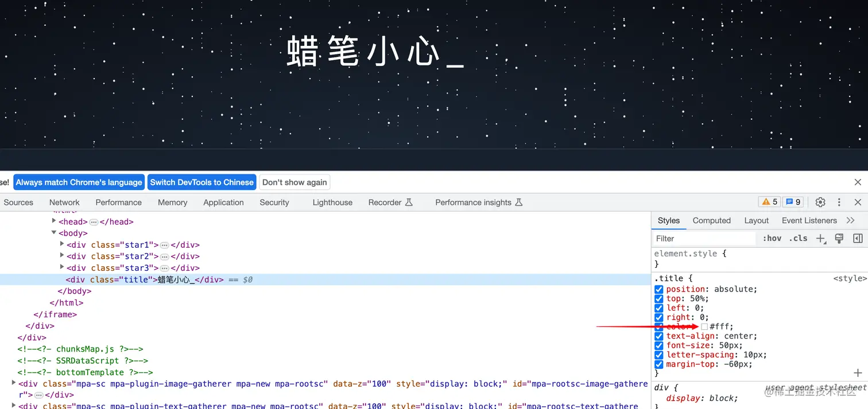The width and height of the screenshot is (868, 409).
Task: Open the Application panel tab
Action: (223, 202)
